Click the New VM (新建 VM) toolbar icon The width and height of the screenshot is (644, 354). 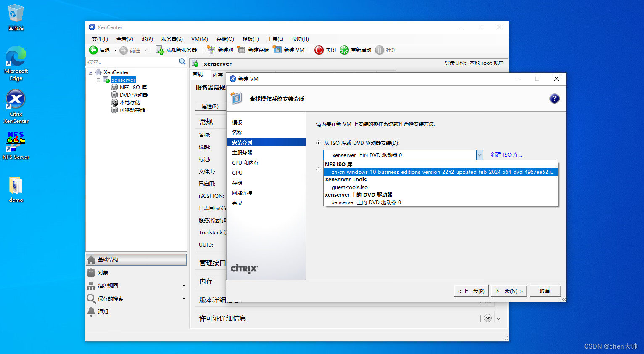tap(277, 50)
